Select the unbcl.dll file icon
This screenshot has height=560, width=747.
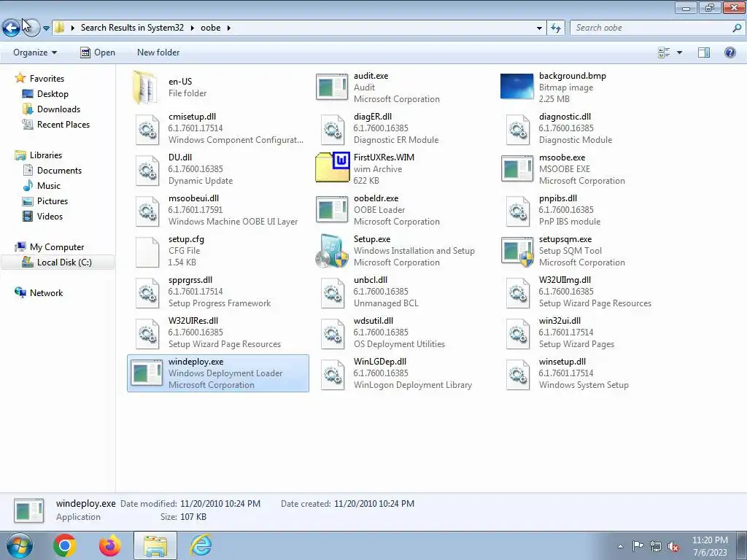point(333,293)
